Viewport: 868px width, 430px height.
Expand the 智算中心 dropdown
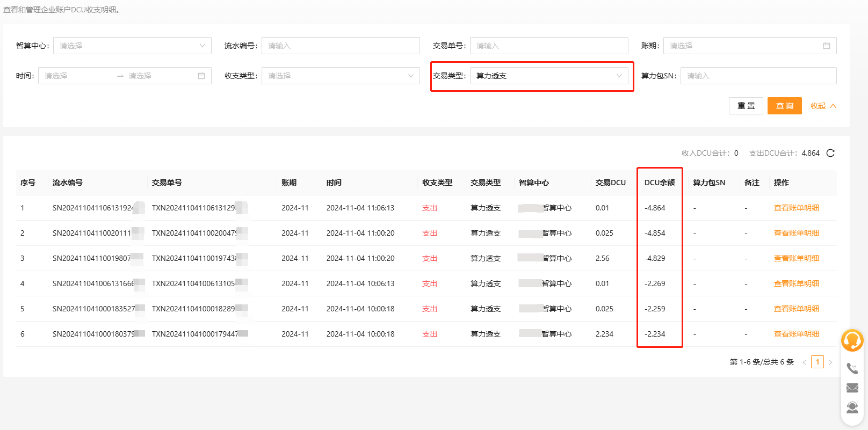(x=132, y=46)
